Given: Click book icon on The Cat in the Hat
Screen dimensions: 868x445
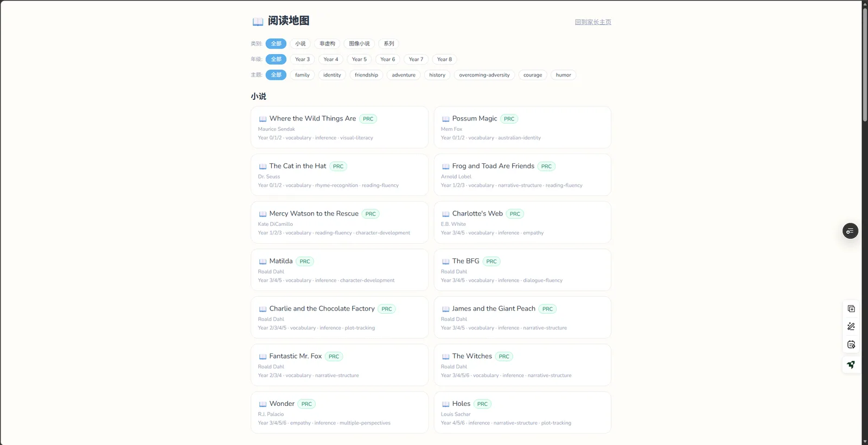Looking at the screenshot, I should [x=263, y=167].
